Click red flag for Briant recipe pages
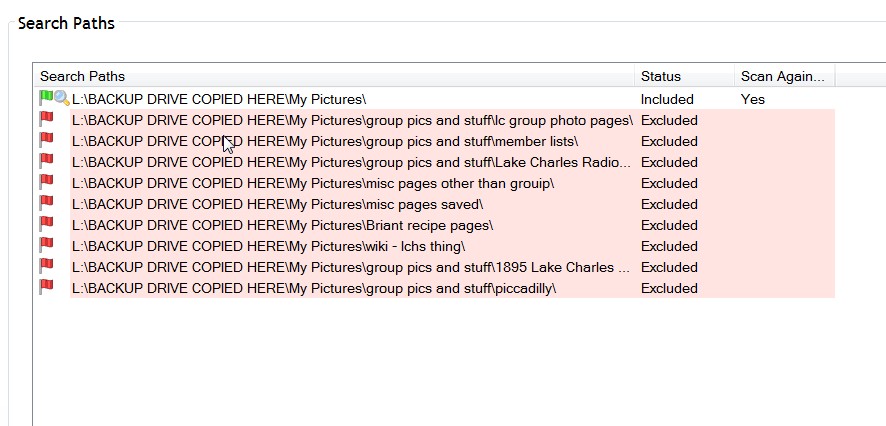 point(46,225)
